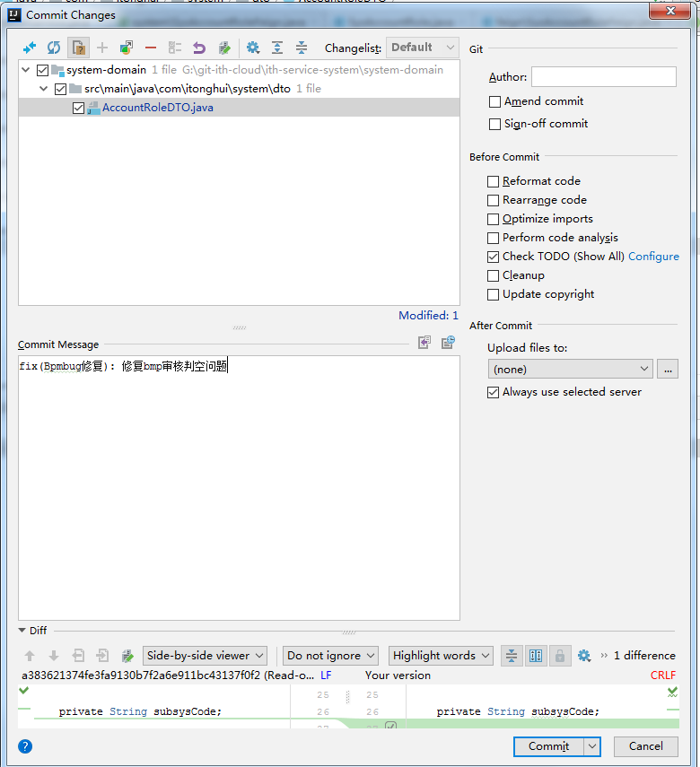The height and width of the screenshot is (767, 700).
Task: Click Collapse All in the changes toolbar
Action: pyautogui.click(x=302, y=48)
